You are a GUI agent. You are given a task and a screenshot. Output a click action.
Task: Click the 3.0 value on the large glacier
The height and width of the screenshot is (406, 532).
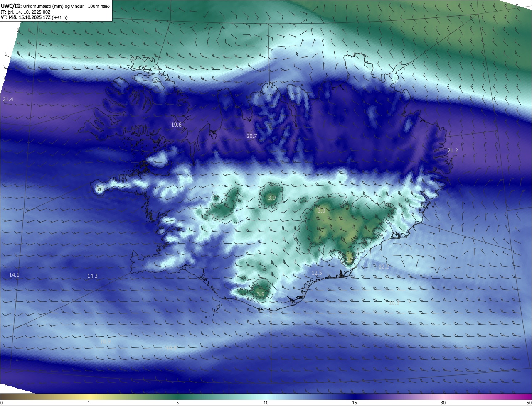pyautogui.click(x=321, y=211)
